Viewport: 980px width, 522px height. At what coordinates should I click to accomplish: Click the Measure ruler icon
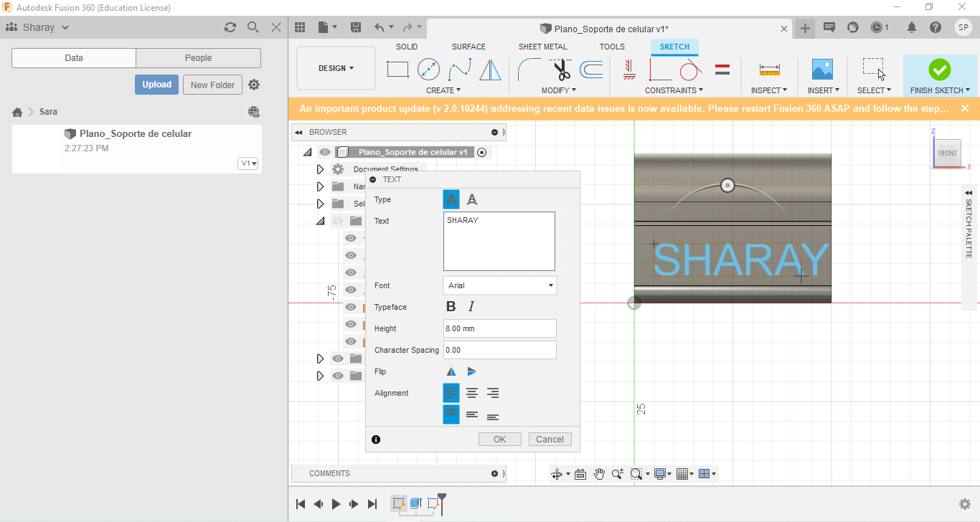click(x=770, y=70)
